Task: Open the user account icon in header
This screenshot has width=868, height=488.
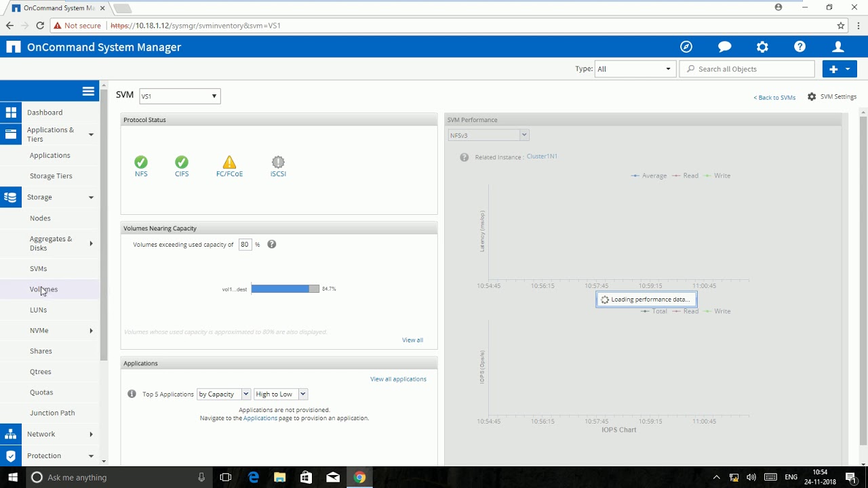Action: [x=838, y=47]
